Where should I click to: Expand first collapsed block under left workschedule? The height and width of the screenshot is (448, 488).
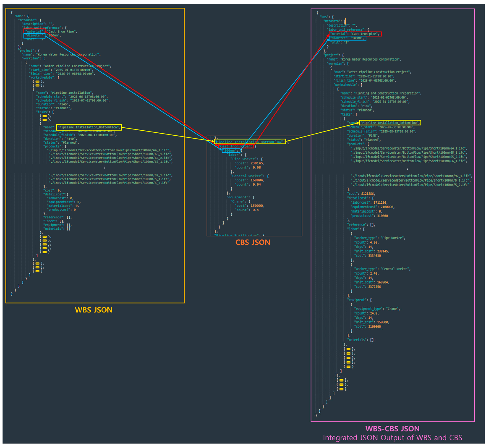coord(37,81)
